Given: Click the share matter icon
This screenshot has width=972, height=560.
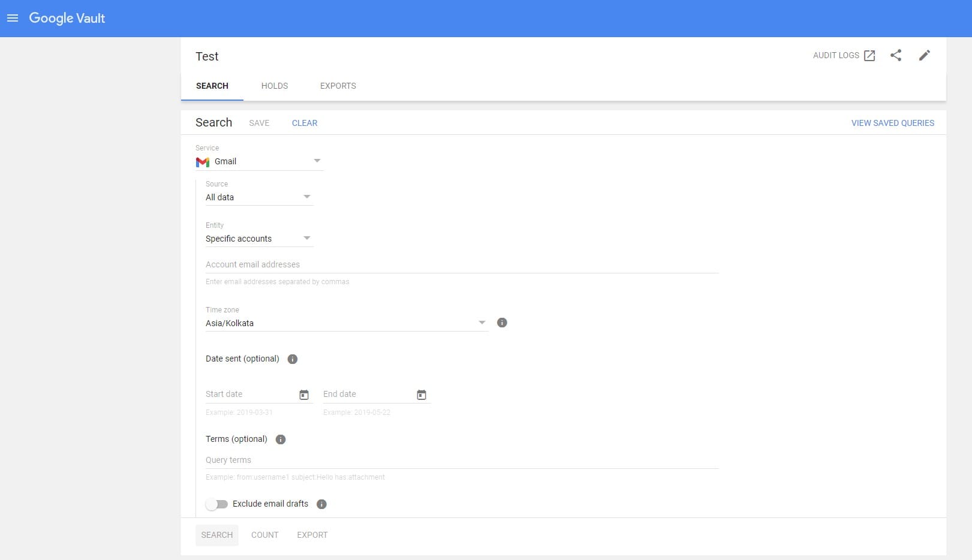Looking at the screenshot, I should click(x=895, y=55).
